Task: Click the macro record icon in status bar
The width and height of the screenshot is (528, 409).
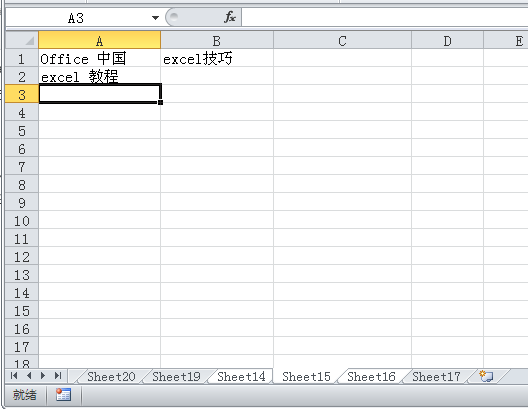Action: point(63,395)
